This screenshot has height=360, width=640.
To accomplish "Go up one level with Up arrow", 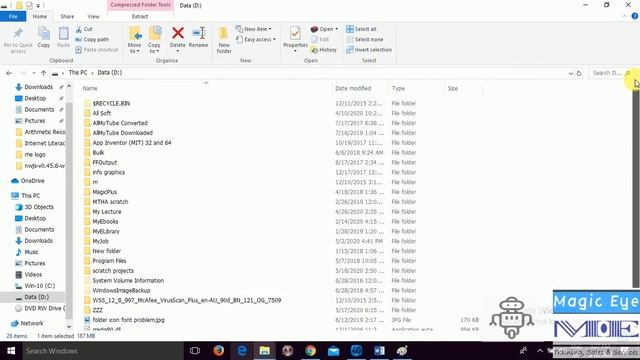I will coord(43,73).
